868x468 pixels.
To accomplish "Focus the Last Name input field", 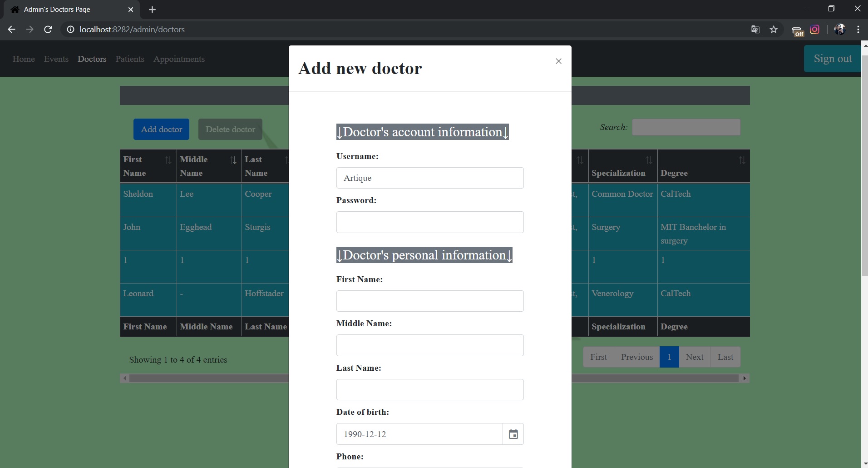I will tap(430, 390).
